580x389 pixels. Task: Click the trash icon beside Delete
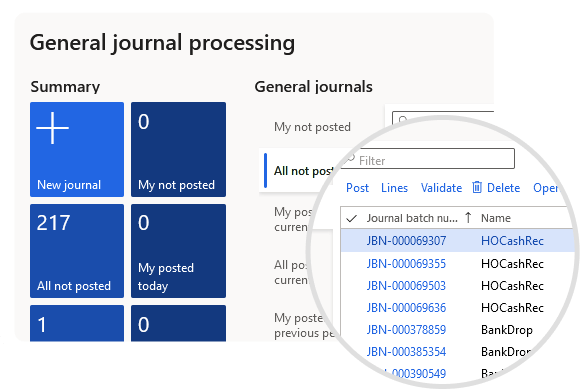[x=477, y=187]
